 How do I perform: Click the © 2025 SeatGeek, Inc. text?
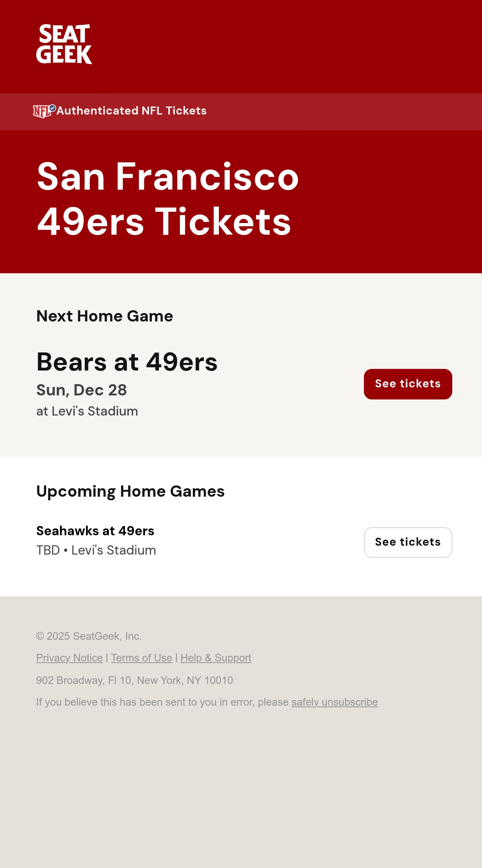click(x=89, y=636)
